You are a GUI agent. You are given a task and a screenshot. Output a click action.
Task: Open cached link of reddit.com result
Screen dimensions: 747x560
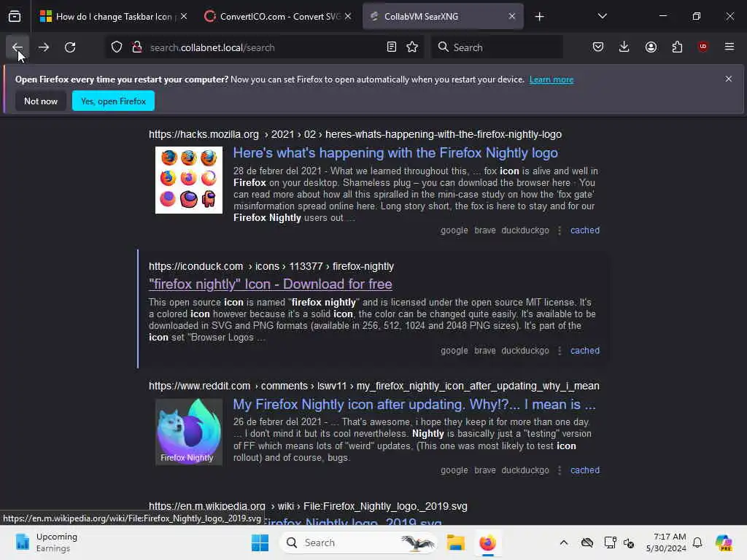(x=584, y=470)
